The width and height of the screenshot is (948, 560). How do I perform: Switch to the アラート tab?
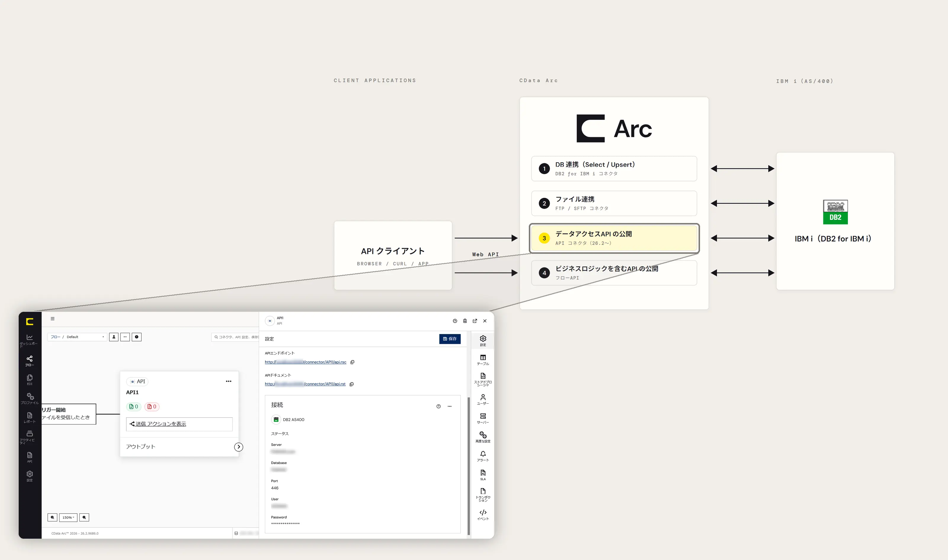(483, 456)
